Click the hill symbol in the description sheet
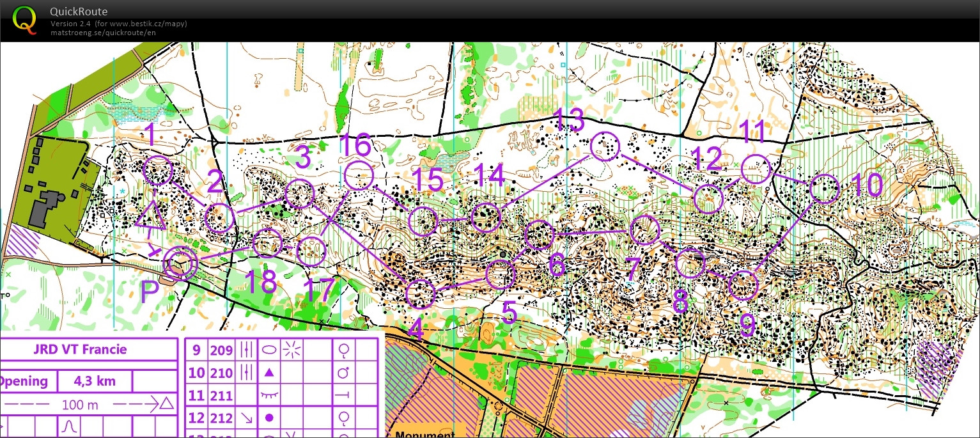The width and height of the screenshot is (980, 438). click(x=68, y=426)
